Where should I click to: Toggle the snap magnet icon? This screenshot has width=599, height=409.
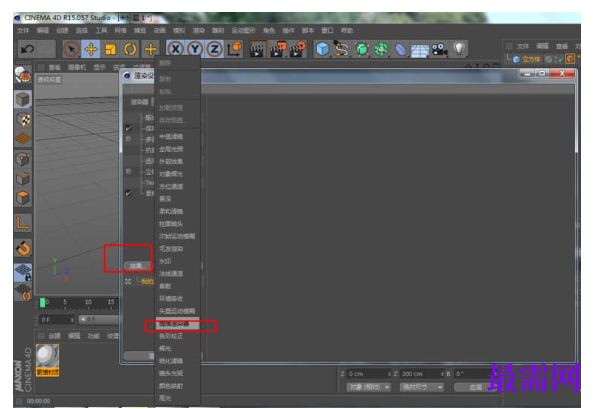coord(23,248)
